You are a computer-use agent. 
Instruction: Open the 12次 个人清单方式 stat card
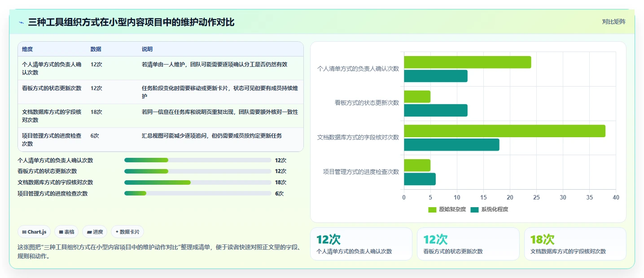(361, 244)
